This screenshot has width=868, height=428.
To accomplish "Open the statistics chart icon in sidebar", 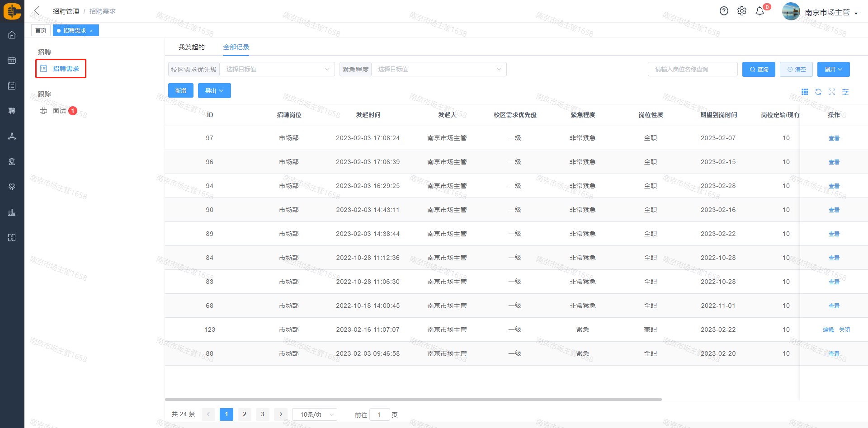I will 12,212.
